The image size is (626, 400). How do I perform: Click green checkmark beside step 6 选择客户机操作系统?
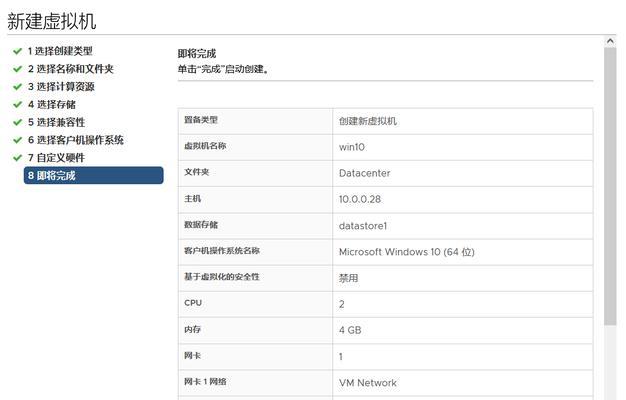point(17,140)
